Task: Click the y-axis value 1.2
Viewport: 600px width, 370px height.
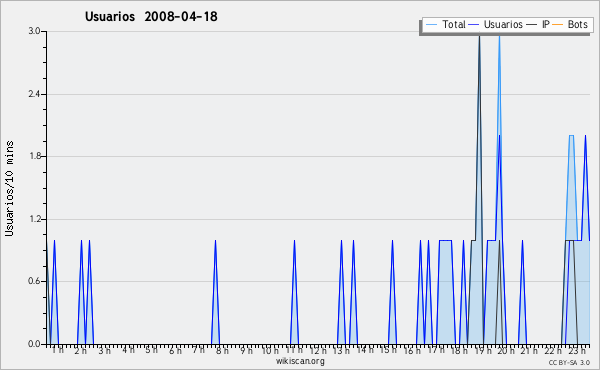Action: point(34,219)
